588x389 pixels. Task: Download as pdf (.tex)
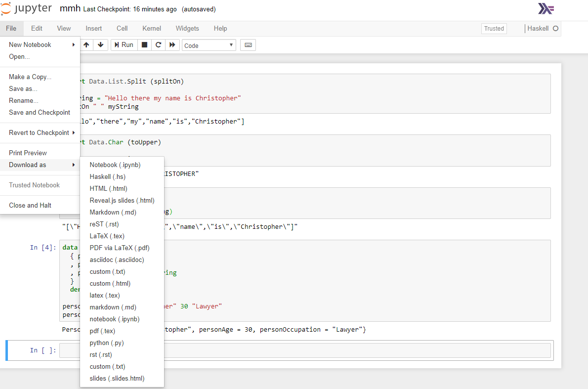pos(122,331)
